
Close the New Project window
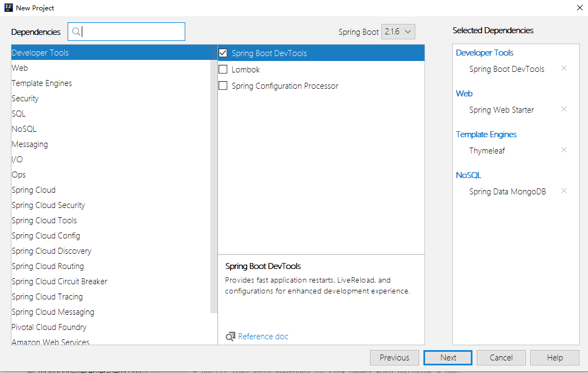[579, 8]
